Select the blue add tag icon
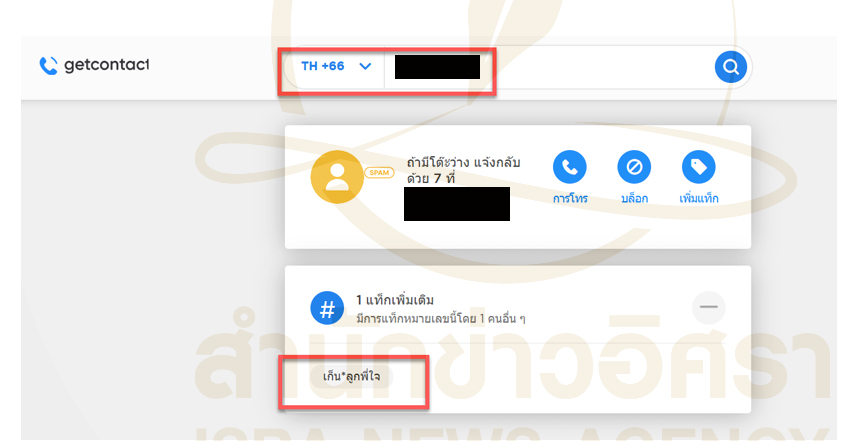Image resolution: width=848 pixels, height=441 pixels. click(699, 167)
